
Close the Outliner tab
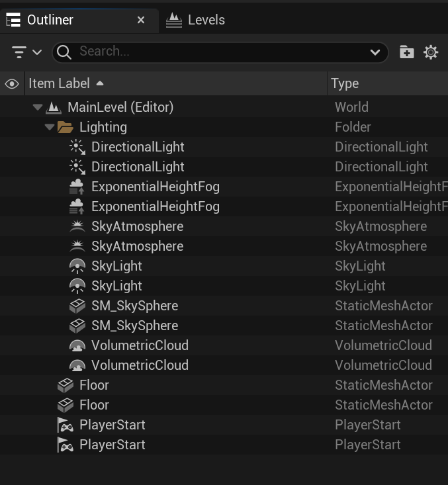141,20
